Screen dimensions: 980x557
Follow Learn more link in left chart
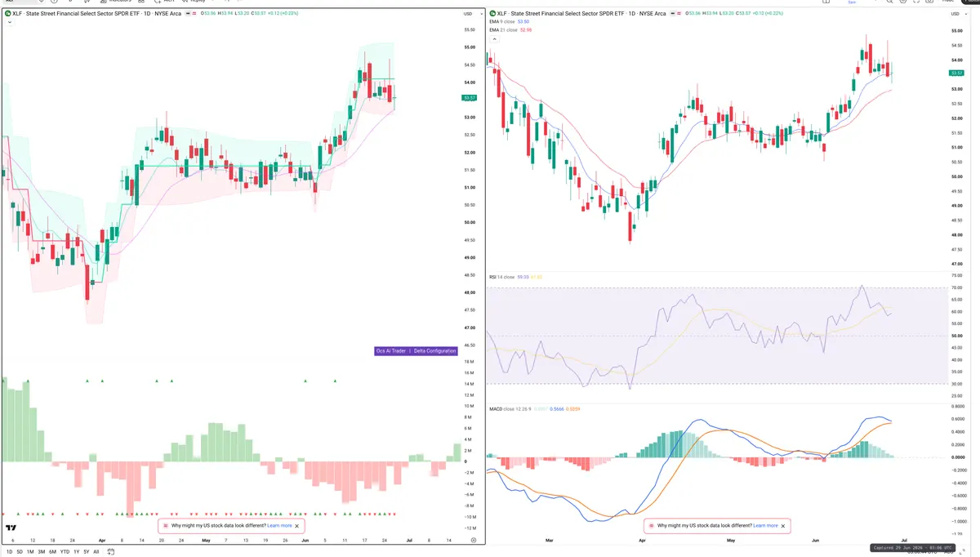[279, 526]
